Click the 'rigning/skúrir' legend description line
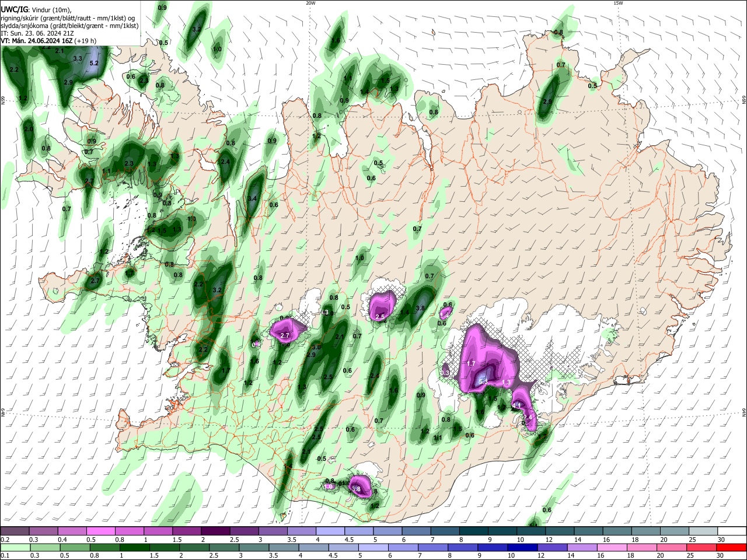Viewport: 747px width, 560px height. tap(68, 18)
